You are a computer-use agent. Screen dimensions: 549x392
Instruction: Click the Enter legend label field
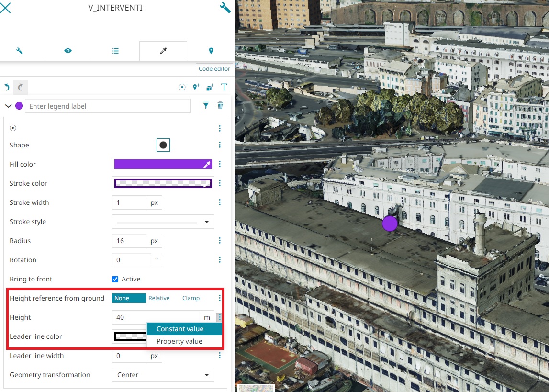108,106
